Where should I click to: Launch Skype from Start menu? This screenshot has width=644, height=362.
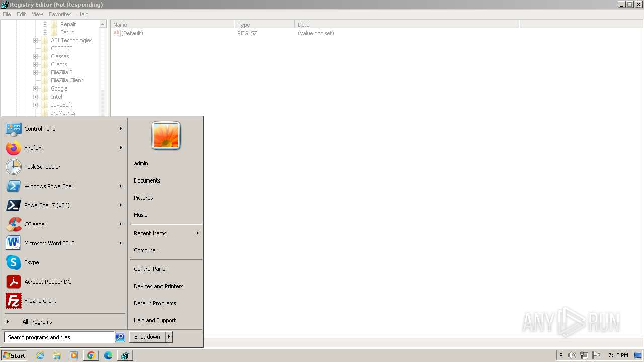click(x=13, y=262)
